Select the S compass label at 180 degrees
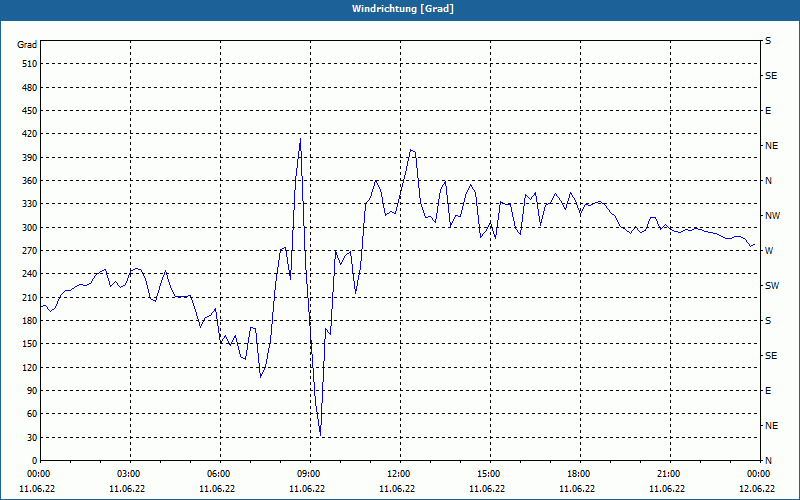800x500 pixels. 768,321
